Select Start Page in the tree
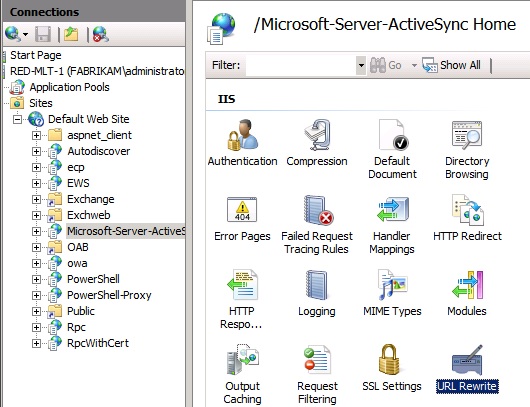This screenshot has width=530, height=407. pyautogui.click(x=35, y=55)
